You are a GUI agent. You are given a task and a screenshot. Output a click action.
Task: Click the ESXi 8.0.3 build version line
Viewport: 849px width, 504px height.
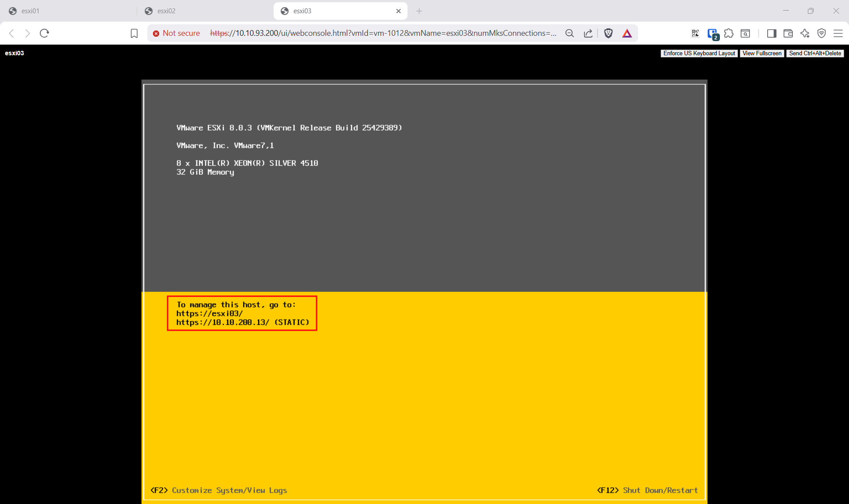click(x=289, y=128)
